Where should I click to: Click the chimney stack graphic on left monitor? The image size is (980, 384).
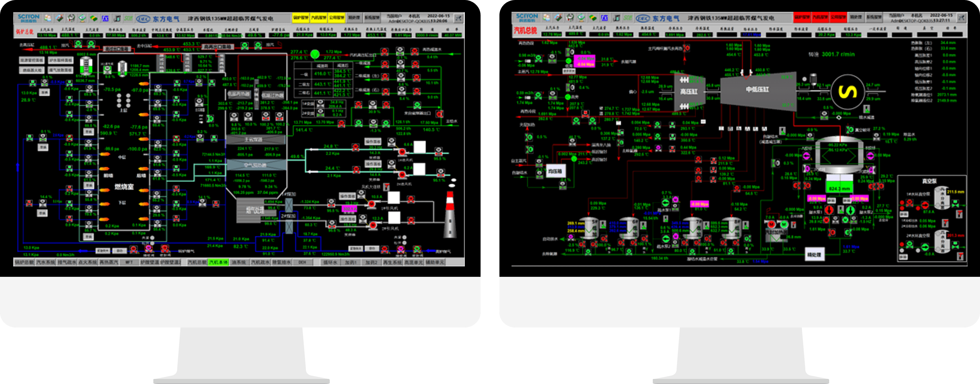click(x=450, y=214)
